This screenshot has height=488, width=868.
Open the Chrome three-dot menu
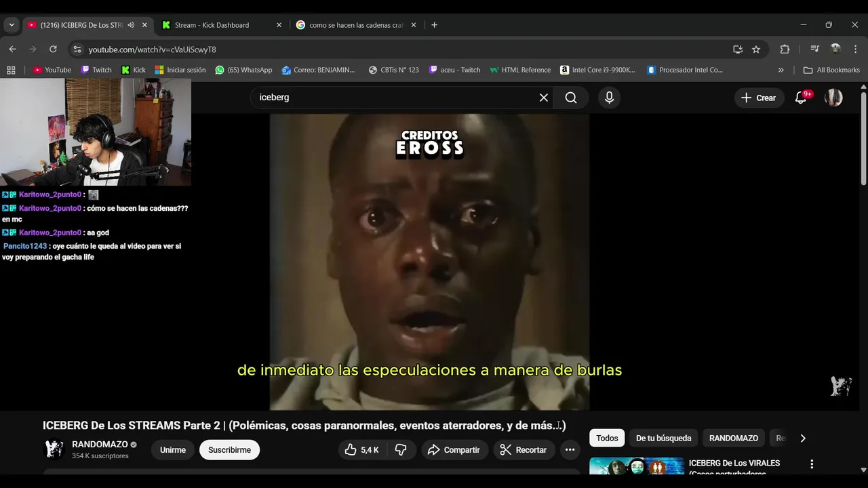[854, 49]
